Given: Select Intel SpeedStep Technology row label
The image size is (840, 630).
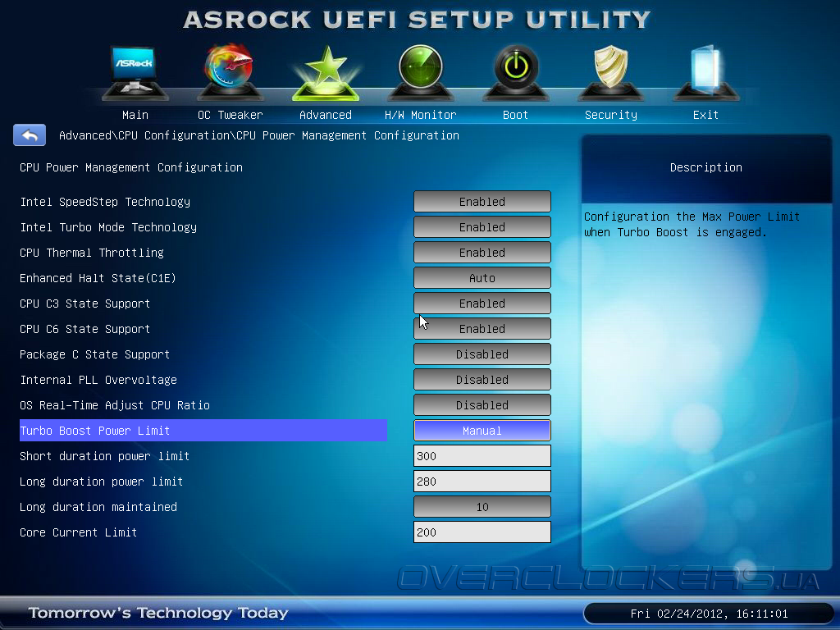Looking at the screenshot, I should [105, 202].
